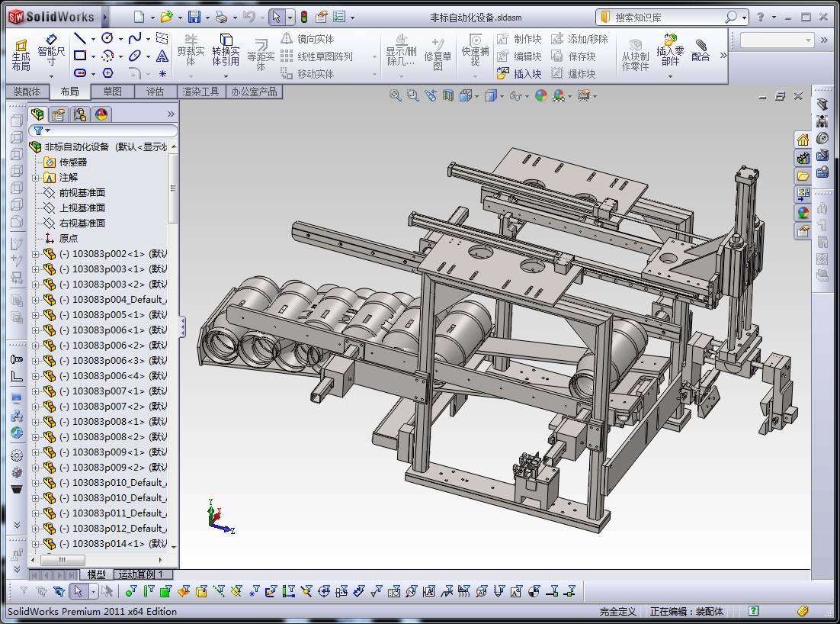Open the ConfigurationManager tab
The height and width of the screenshot is (624, 840).
[80, 114]
